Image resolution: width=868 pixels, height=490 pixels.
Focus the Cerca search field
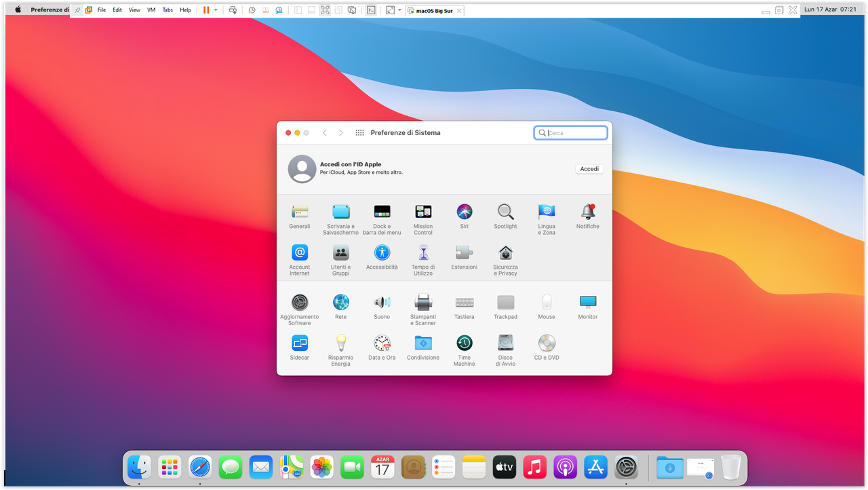[570, 133]
